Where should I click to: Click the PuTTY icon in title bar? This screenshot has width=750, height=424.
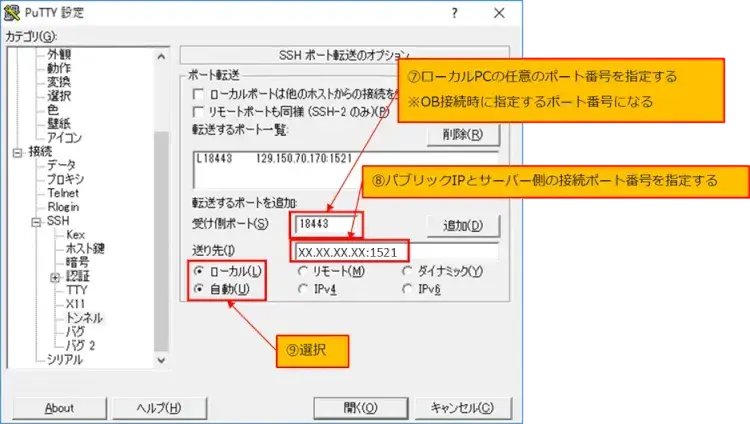pyautogui.click(x=13, y=13)
